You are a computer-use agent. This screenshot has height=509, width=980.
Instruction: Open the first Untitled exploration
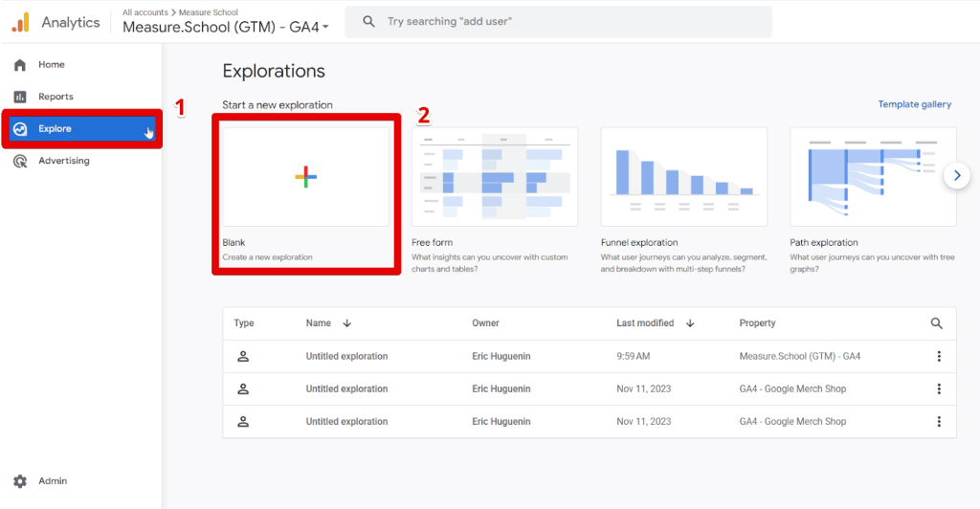click(x=346, y=357)
